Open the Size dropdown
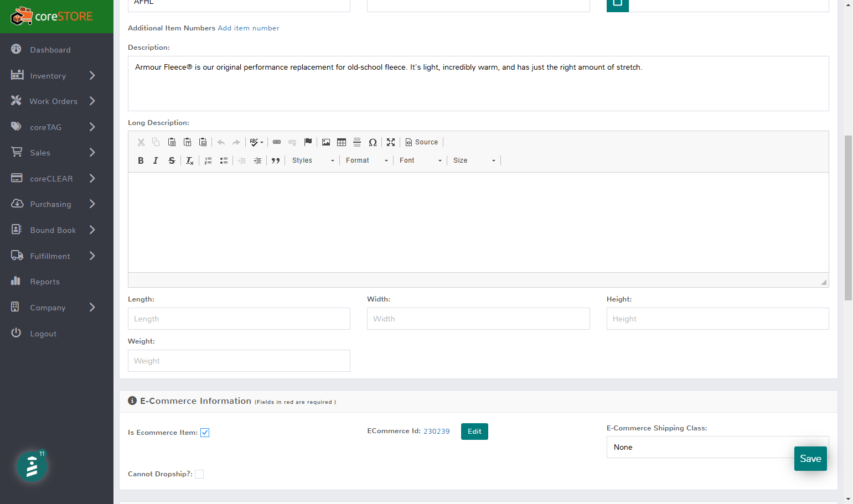The width and height of the screenshot is (853, 504). tap(474, 160)
